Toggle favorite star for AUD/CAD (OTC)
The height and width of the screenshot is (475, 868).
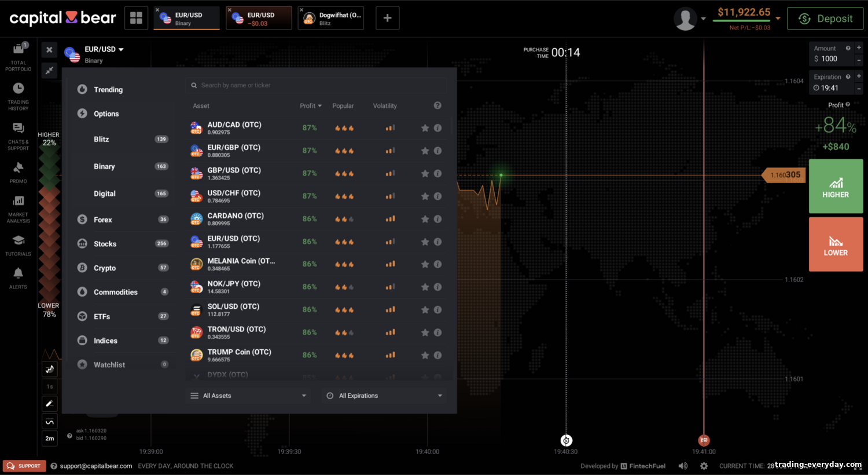tap(425, 128)
